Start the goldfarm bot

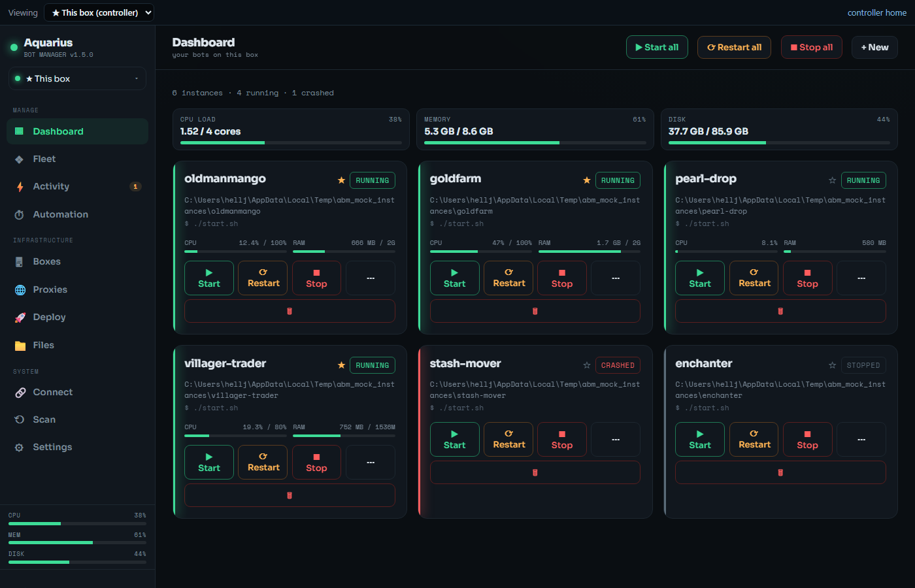click(x=455, y=278)
